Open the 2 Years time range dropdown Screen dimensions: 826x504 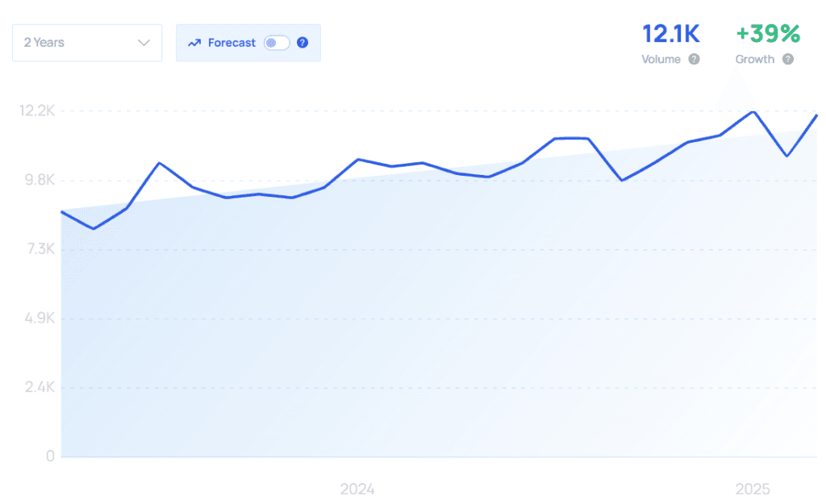click(87, 43)
